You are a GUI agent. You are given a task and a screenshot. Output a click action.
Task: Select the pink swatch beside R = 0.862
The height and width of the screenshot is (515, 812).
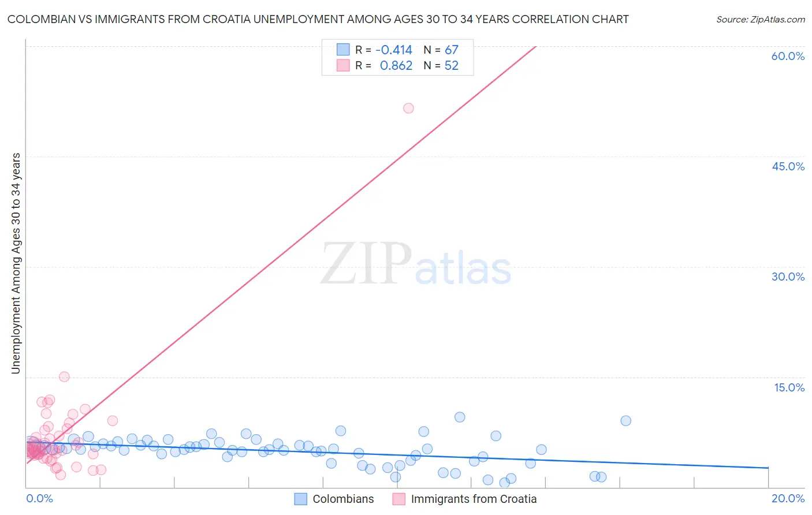(343, 65)
